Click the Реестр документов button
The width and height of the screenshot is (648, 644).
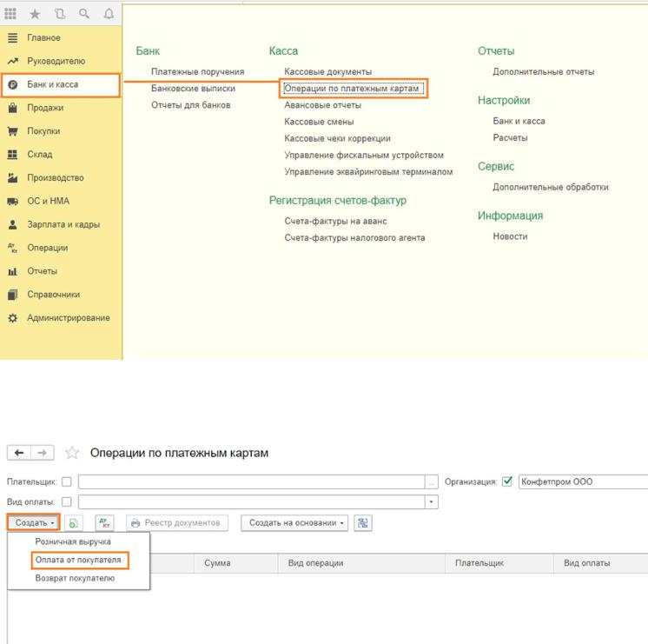pyautogui.click(x=177, y=523)
